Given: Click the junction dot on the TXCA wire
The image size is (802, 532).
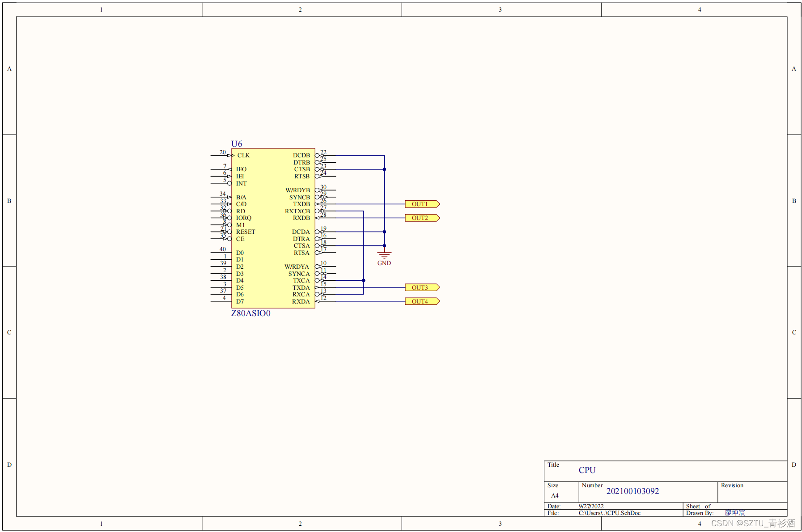Looking at the screenshot, I should pyautogui.click(x=364, y=280).
